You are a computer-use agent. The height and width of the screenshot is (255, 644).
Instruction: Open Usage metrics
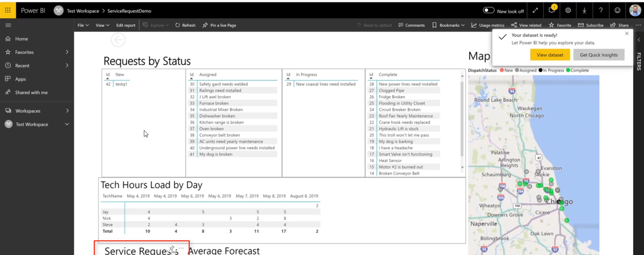pyautogui.click(x=487, y=25)
